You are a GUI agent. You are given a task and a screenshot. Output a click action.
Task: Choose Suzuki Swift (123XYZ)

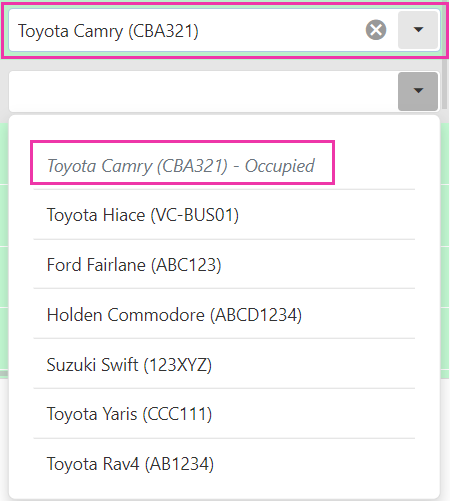[x=224, y=364]
